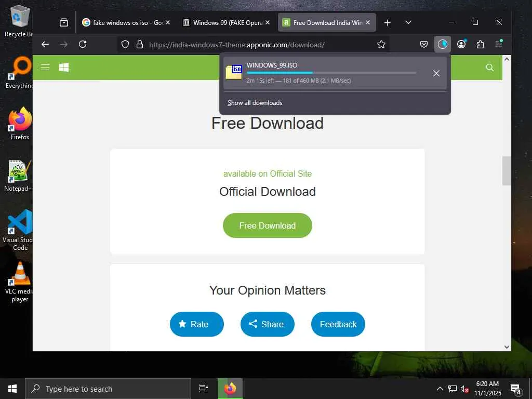Open the Windows Start menu
Viewport: 532px width, 399px height.
[x=12, y=389]
